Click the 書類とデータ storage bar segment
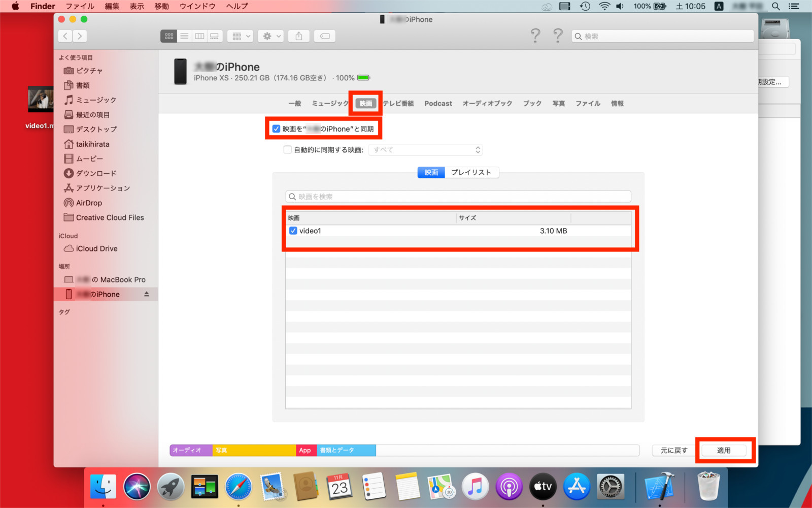The image size is (812, 508). 346,451
